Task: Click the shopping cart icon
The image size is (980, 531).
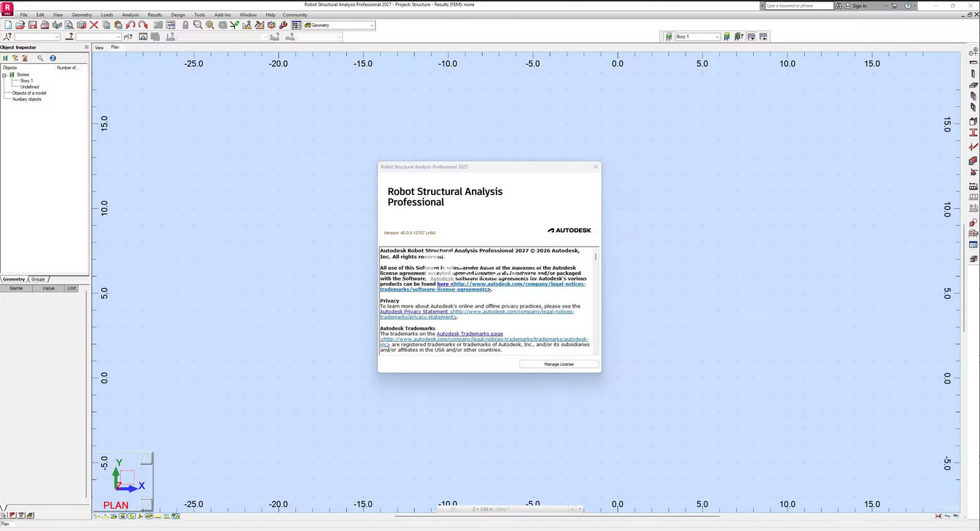Action: coord(894,6)
